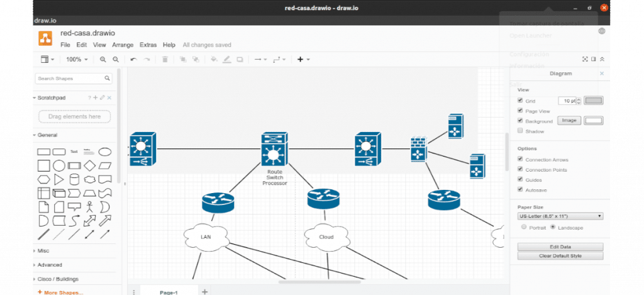Click the Scratchpad help question mark

coord(89,97)
